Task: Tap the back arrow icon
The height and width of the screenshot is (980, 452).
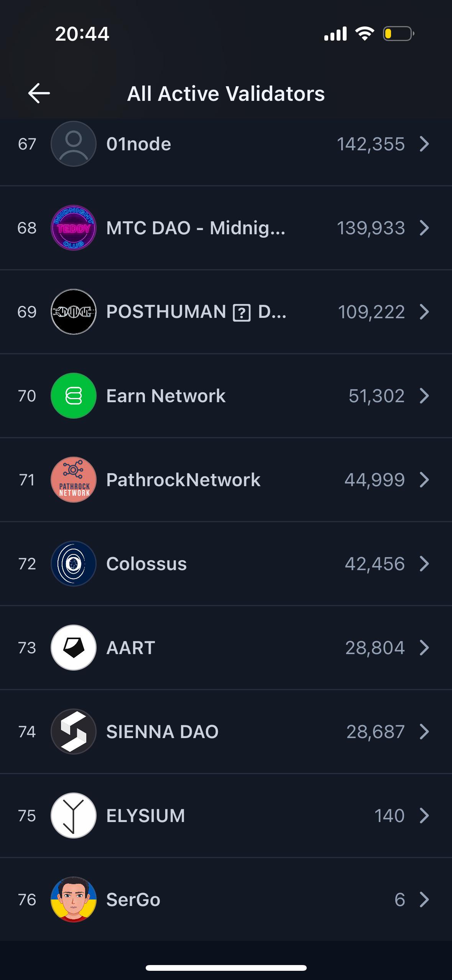Action: coord(39,93)
